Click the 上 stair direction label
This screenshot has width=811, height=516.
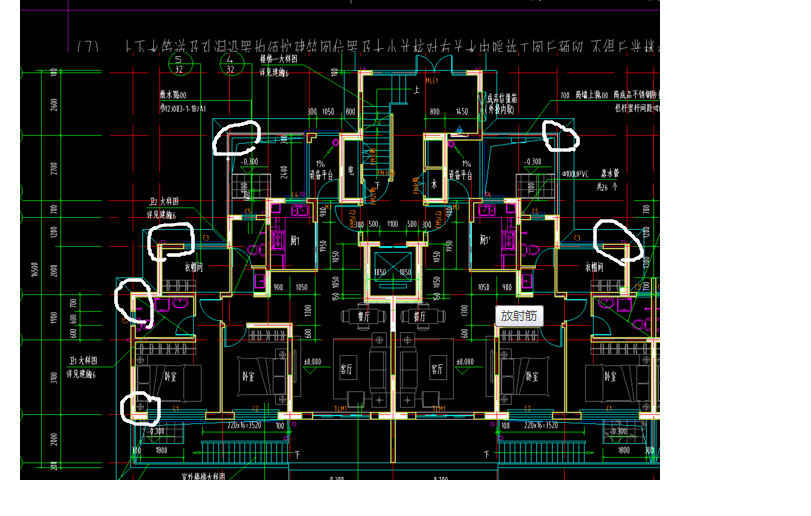click(x=416, y=90)
